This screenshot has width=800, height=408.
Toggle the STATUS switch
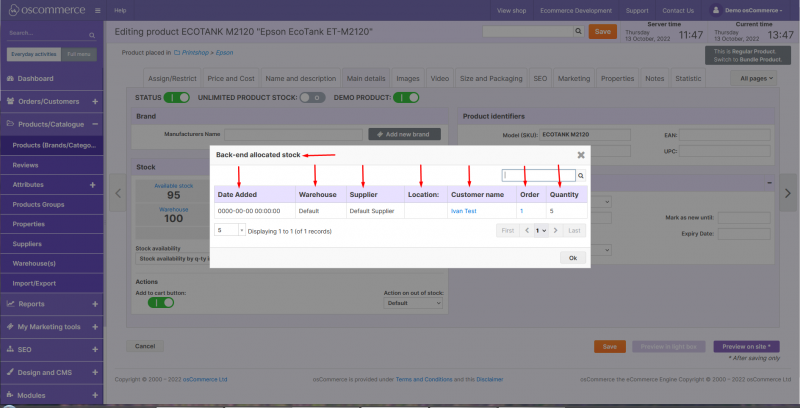coord(177,97)
